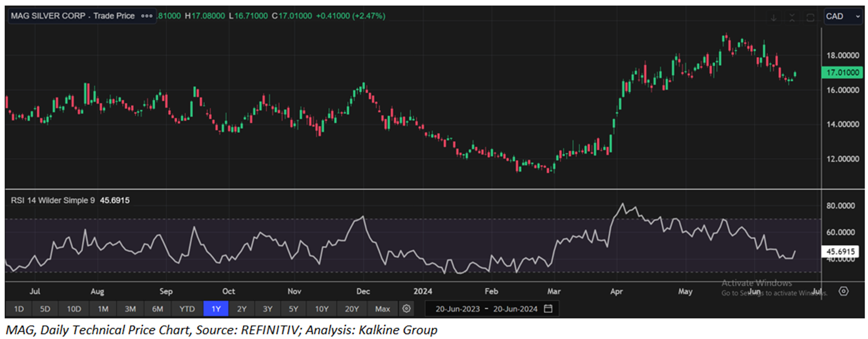This screenshot has width=868, height=339.
Task: Click the 16.00000 price axis label
Action: [x=843, y=90]
